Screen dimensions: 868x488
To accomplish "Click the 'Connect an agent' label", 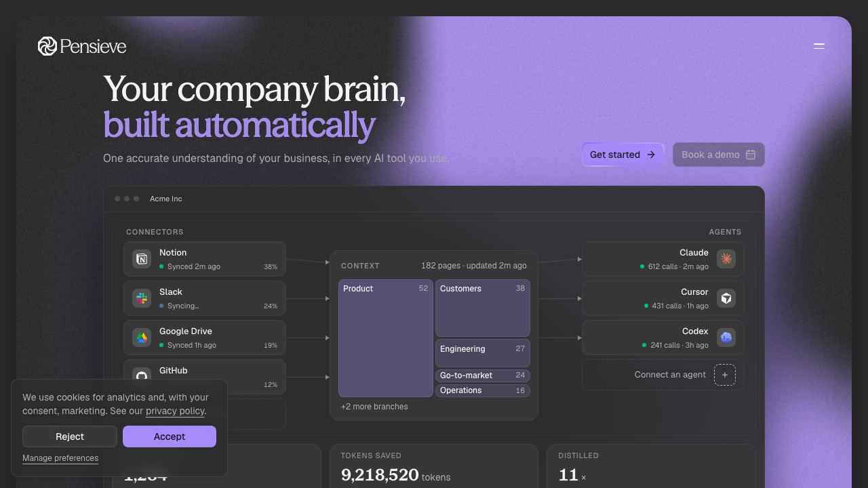I will coord(670,375).
